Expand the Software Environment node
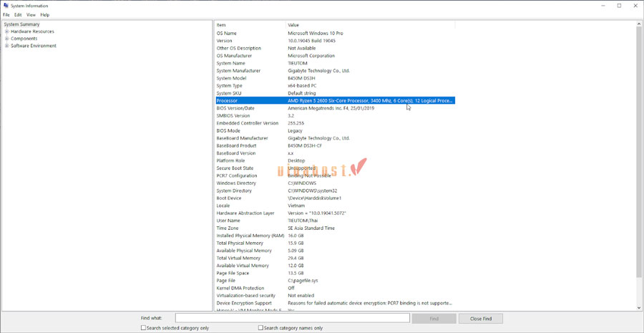The width and height of the screenshot is (644, 333). coord(7,46)
